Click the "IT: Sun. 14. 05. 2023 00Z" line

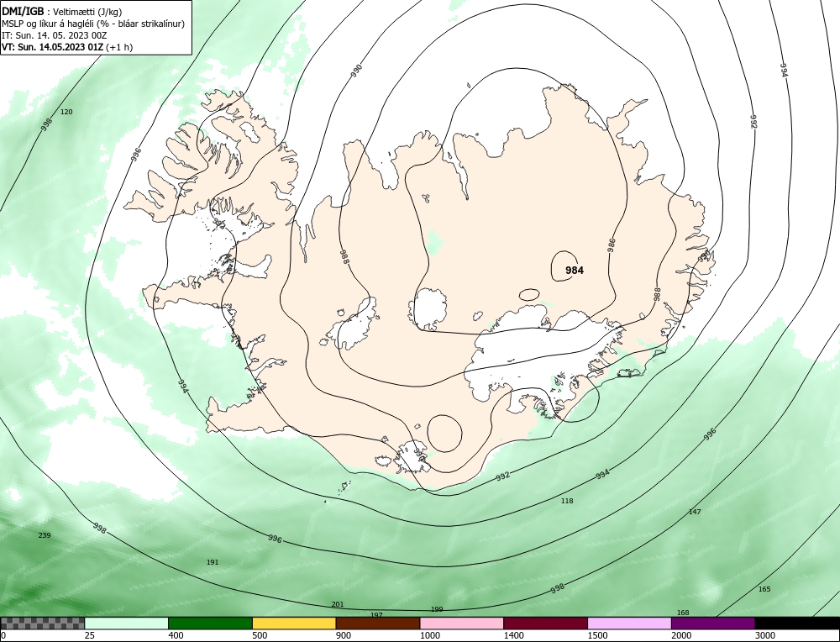(x=54, y=35)
